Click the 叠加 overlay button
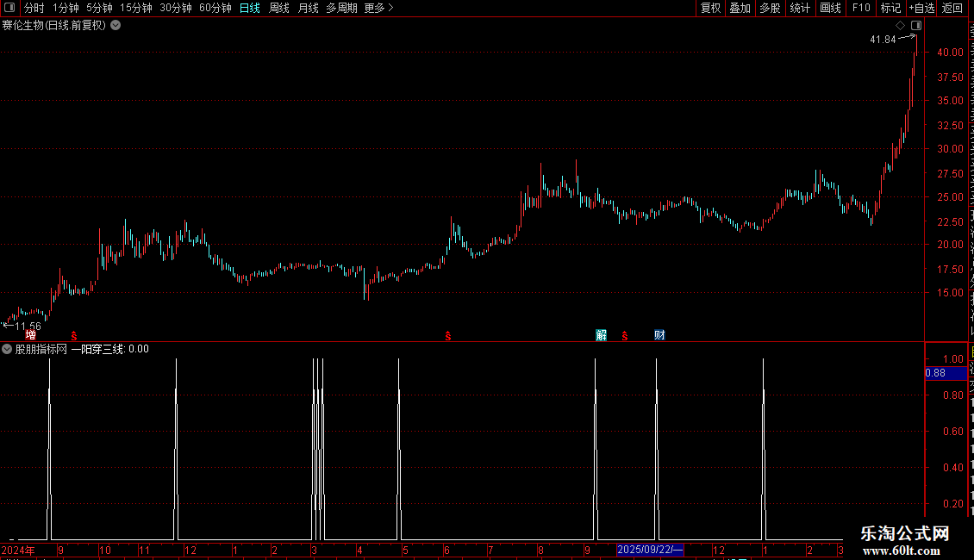974x560 pixels. click(x=740, y=8)
